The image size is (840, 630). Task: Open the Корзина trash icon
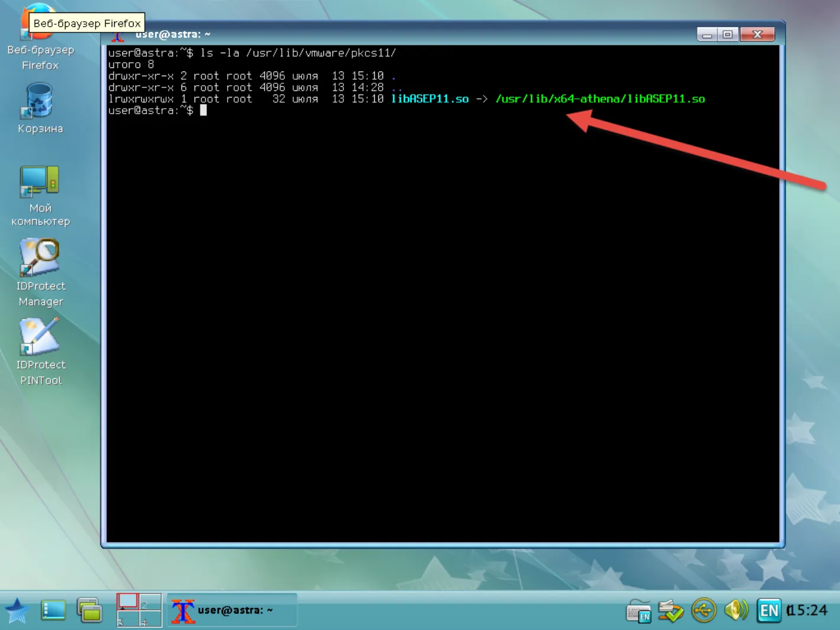coord(40,108)
